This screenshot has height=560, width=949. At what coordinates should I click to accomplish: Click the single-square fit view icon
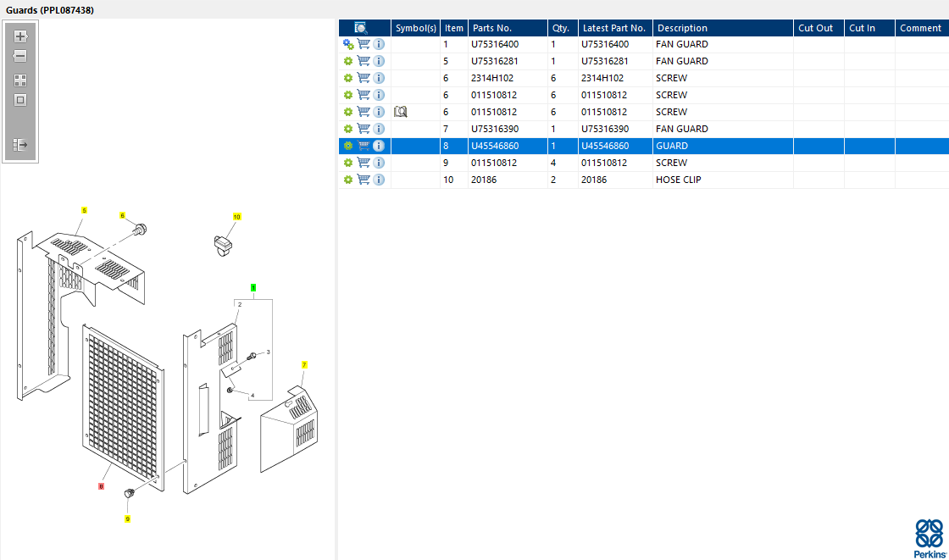[x=20, y=101]
